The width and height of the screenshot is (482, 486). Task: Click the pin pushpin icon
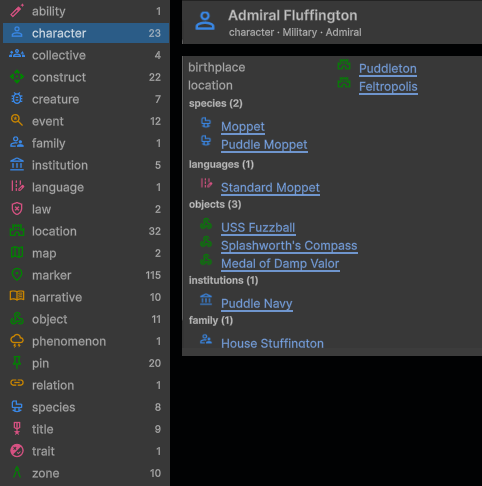click(17, 363)
